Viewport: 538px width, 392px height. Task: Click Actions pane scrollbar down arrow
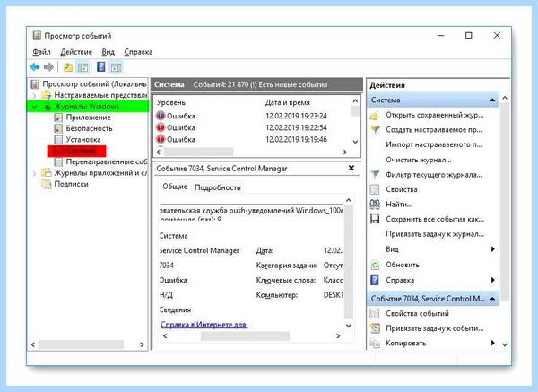[505, 344]
